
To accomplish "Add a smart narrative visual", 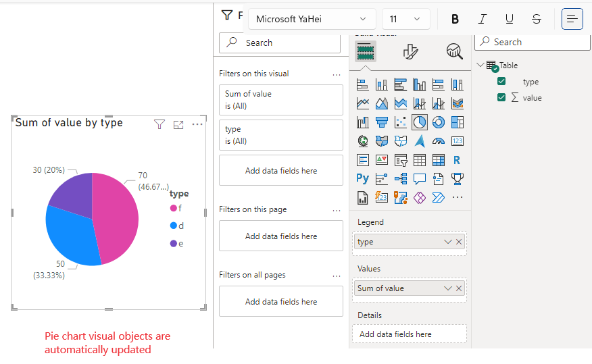I will point(438,178).
